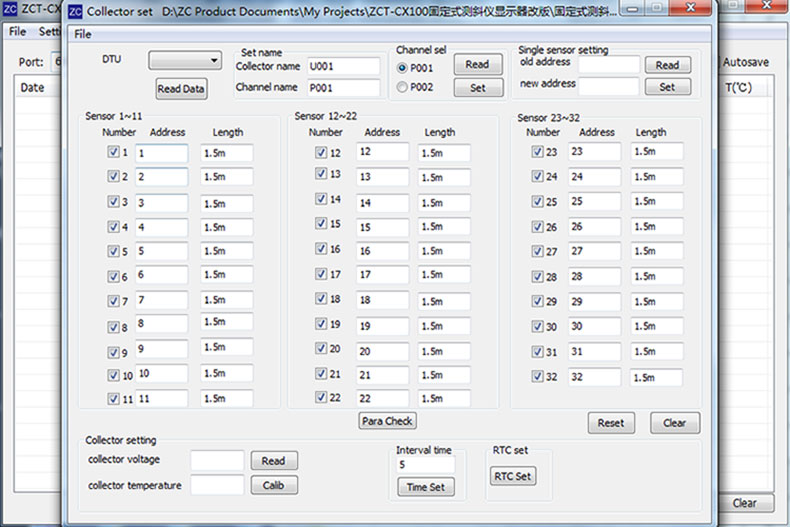
Task: Disable the sensor 28 checkbox
Action: [538, 276]
